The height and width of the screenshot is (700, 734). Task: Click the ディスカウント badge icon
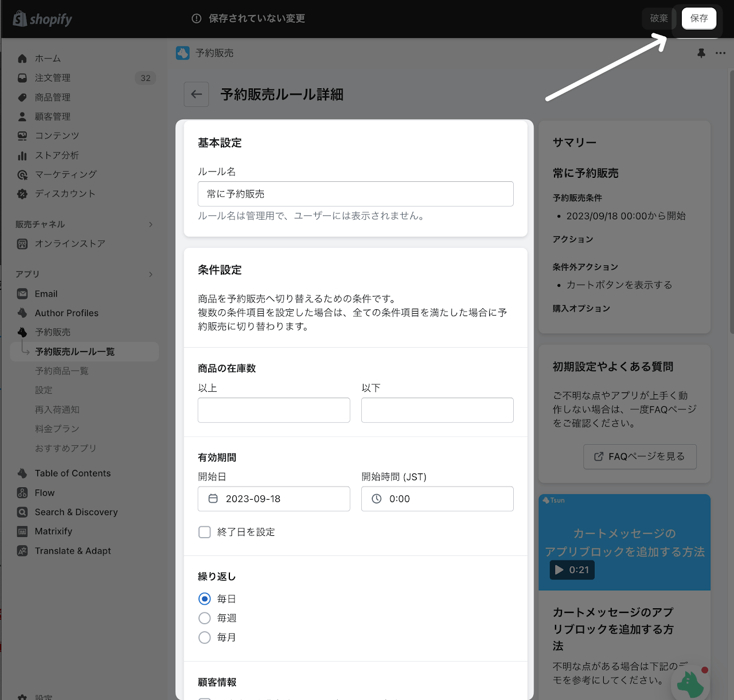(22, 194)
